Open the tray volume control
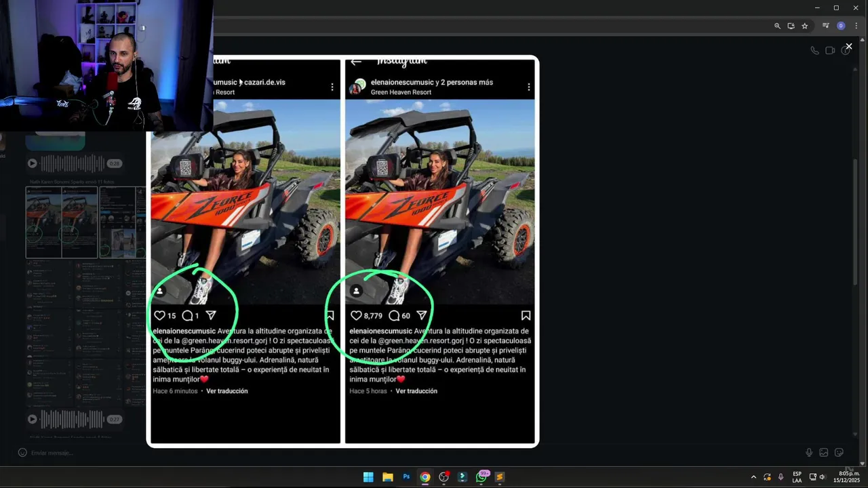 coord(822,477)
